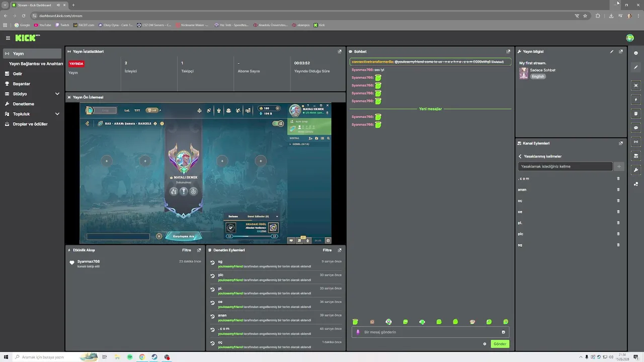Delete banned word 'oç'
Screen dimensions: 644x362
pyautogui.click(x=618, y=201)
